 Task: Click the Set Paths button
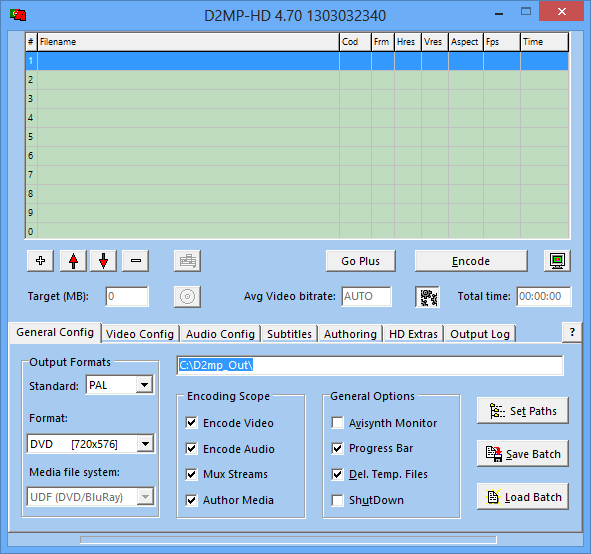pyautogui.click(x=522, y=411)
